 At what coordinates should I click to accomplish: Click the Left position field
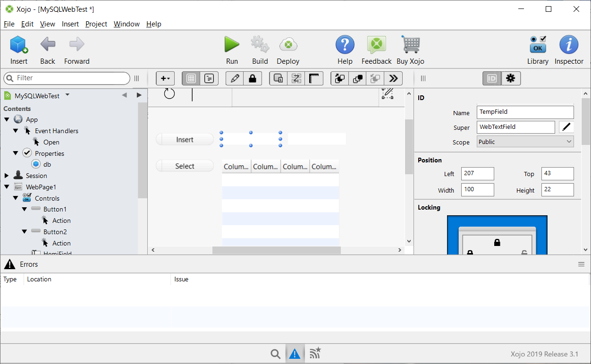coord(478,173)
